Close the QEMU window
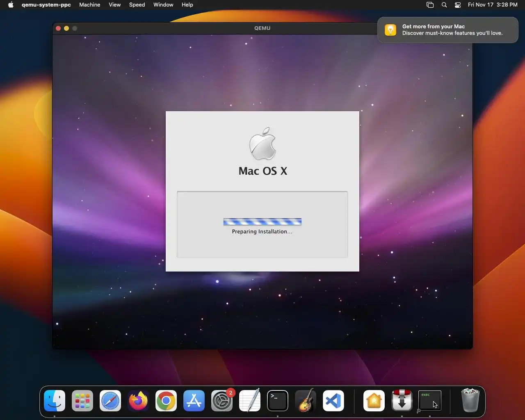Screen dimensions: 525x420 click(x=58, y=28)
